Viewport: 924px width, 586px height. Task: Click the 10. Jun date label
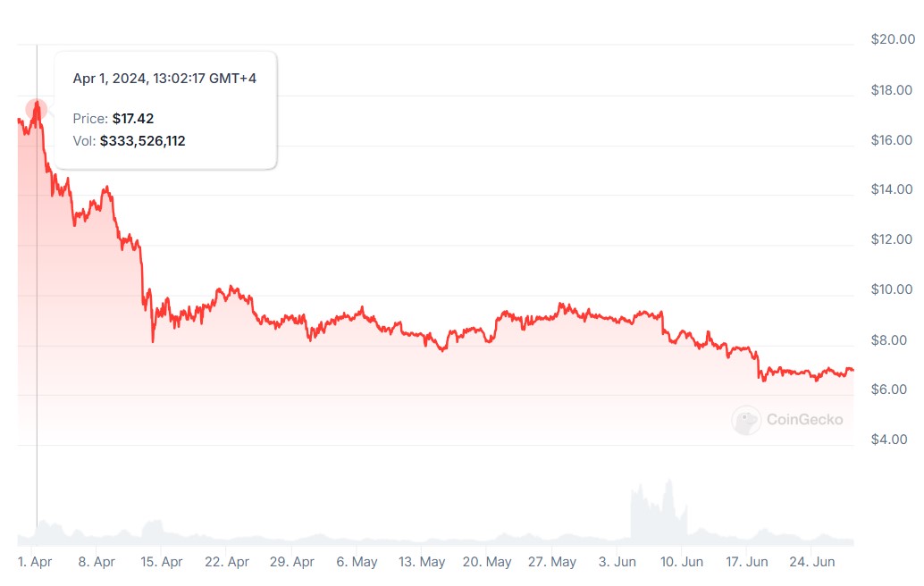pyautogui.click(x=681, y=562)
